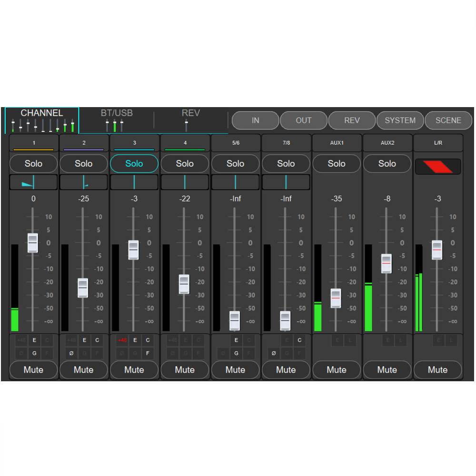476x476 pixels.
Task: Click compressor 'C' icon on channel 7/8
Action: pyautogui.click(x=299, y=340)
